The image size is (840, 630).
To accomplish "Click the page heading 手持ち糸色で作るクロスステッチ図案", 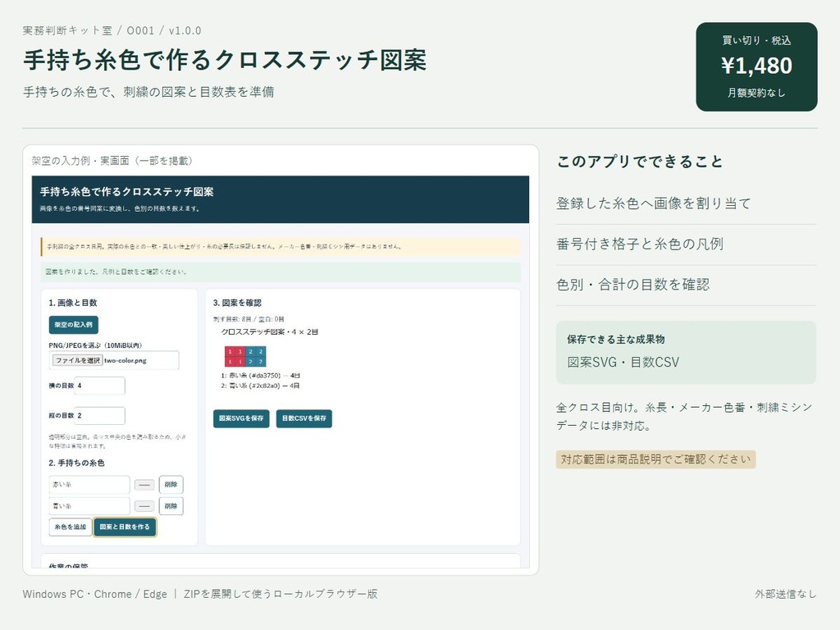I will point(225,60).
